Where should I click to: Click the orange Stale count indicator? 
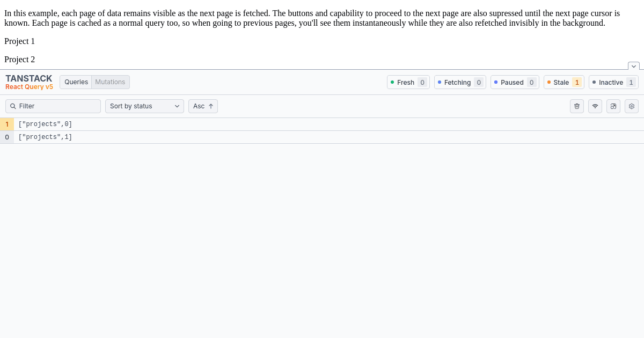[x=577, y=82]
